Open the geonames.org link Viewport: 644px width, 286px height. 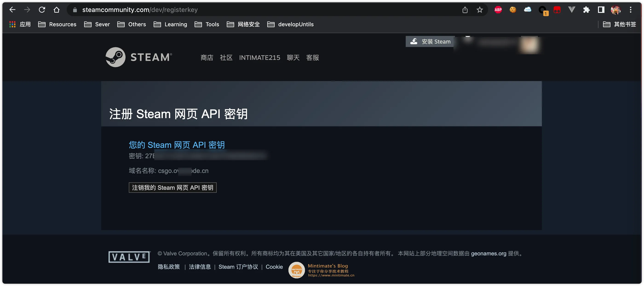489,254
